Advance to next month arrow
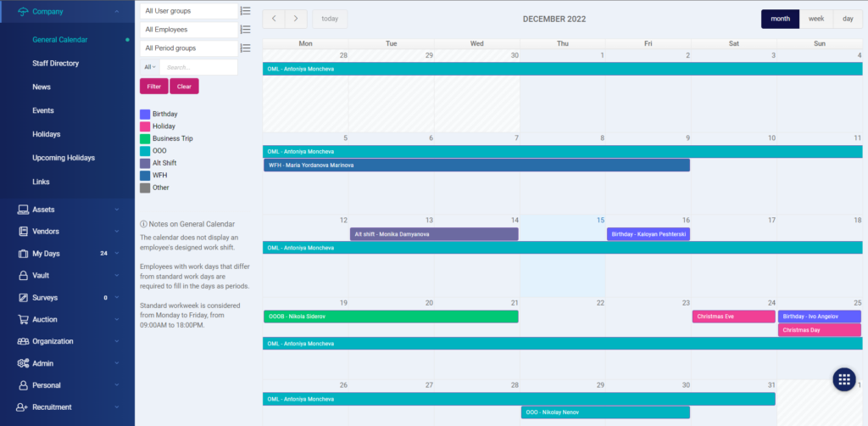 296,19
